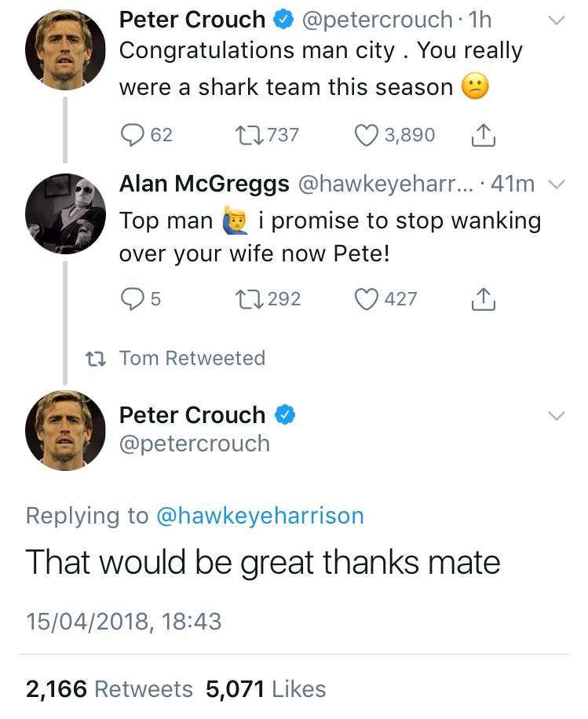Like Alan McGreggs' tweet with 427 likes
Viewport: 588px width, 719px height.
coord(366,298)
